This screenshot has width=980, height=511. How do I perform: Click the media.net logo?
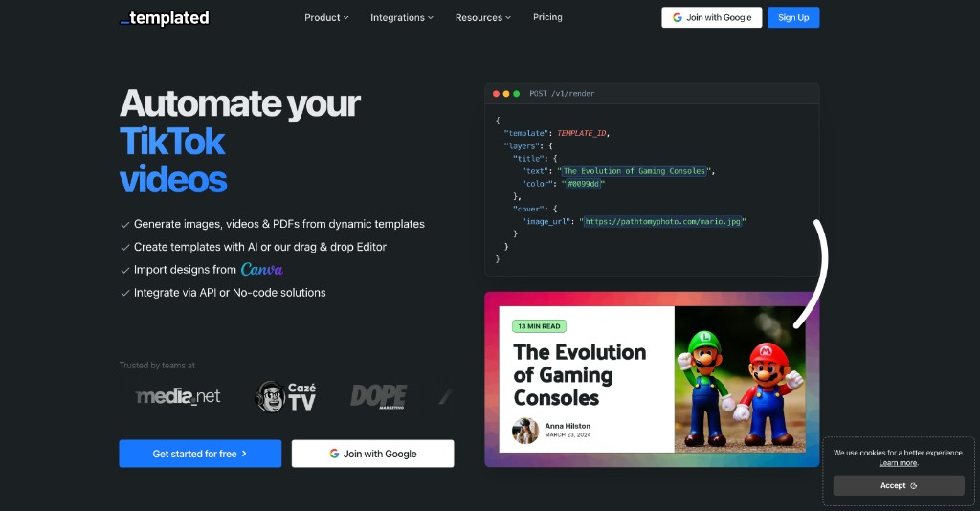coord(178,396)
